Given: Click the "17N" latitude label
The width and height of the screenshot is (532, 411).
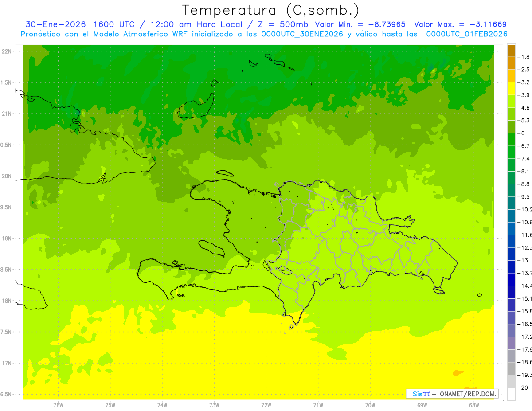Looking at the screenshot, I should [x=8, y=363].
